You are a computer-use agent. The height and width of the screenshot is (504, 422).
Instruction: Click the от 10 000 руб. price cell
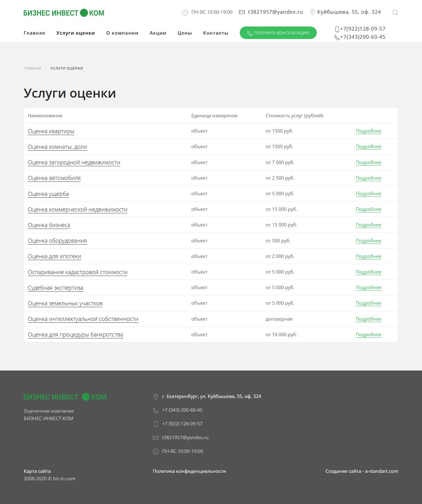[282, 335]
